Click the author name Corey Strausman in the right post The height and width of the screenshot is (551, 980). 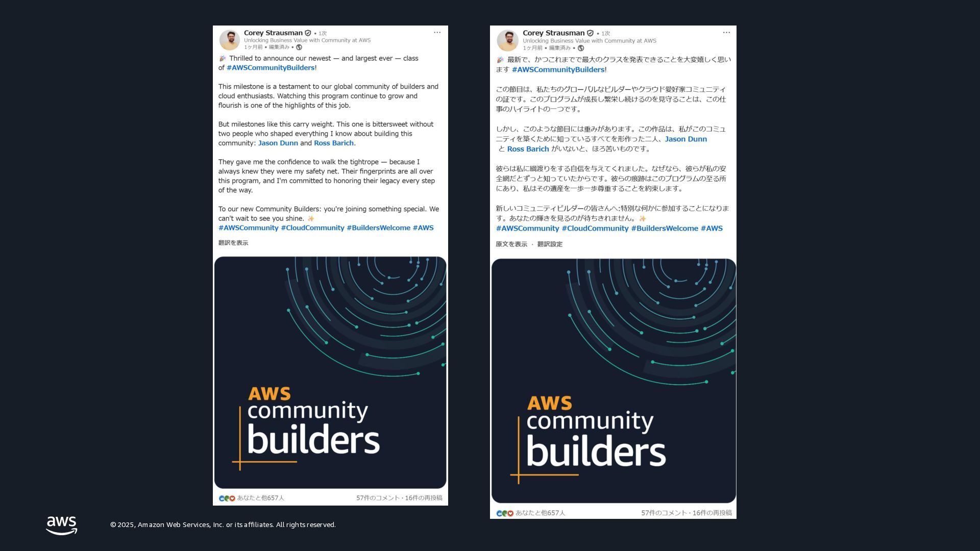point(554,33)
